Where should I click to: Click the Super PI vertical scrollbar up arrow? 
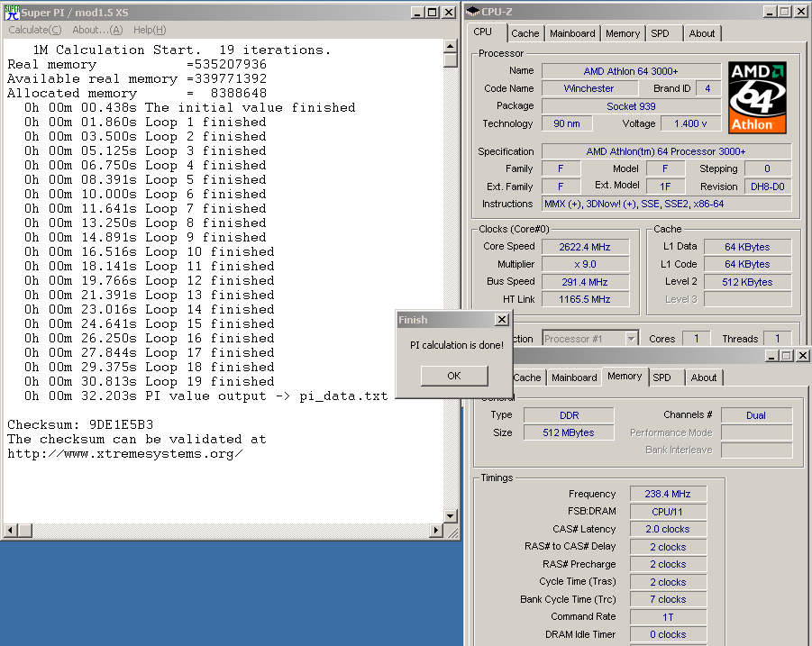coord(451,46)
